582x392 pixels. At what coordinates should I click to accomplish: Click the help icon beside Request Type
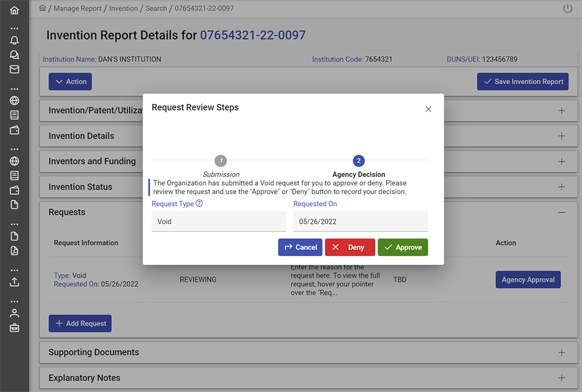(x=200, y=204)
